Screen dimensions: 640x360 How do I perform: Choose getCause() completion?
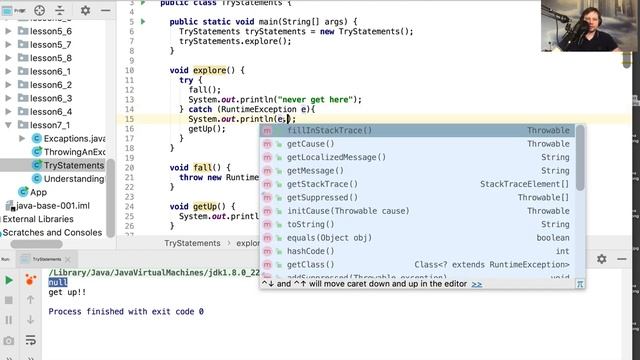coord(417,144)
